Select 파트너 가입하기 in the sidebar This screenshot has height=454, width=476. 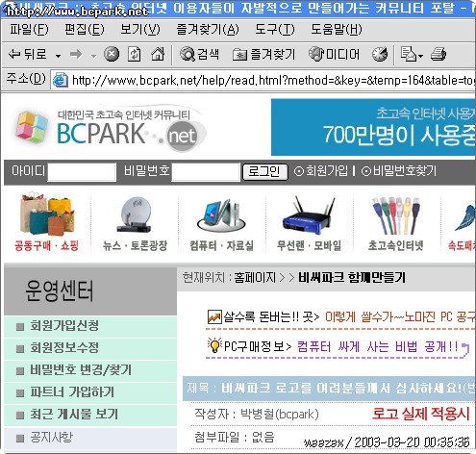click(90, 392)
